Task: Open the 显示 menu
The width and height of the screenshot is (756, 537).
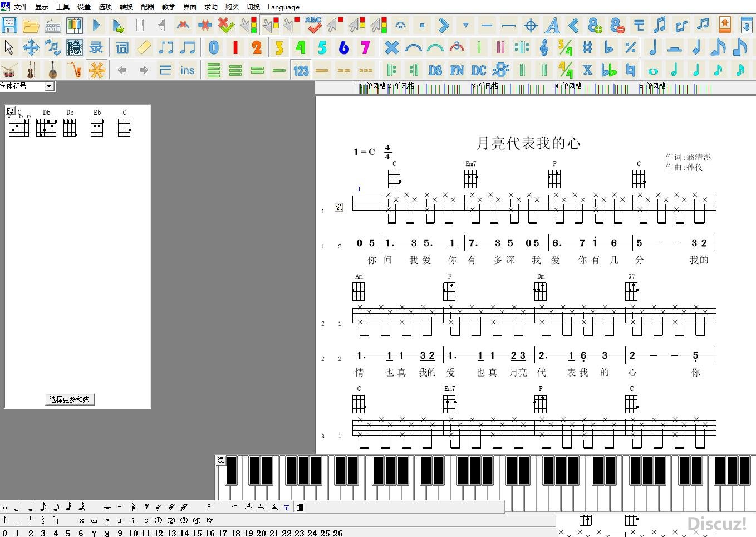Action: (x=42, y=7)
